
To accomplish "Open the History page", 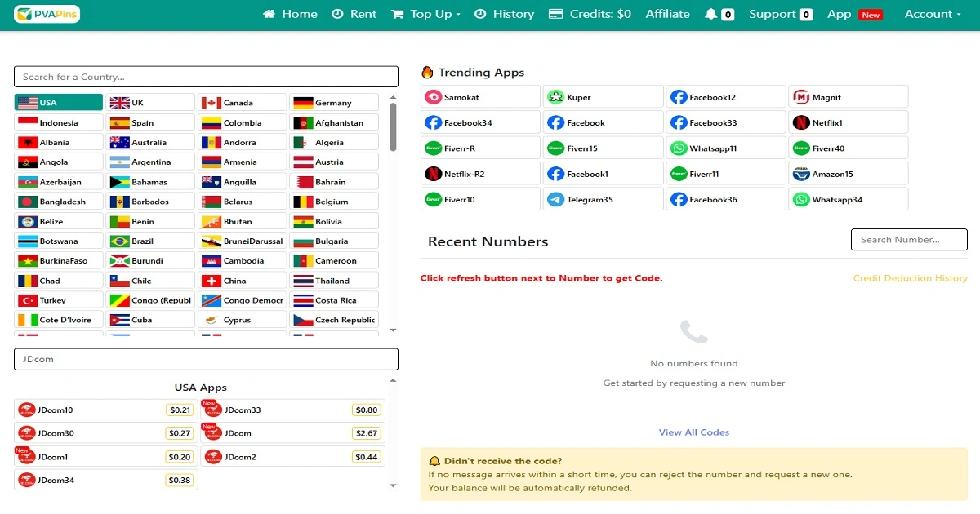I will (504, 14).
